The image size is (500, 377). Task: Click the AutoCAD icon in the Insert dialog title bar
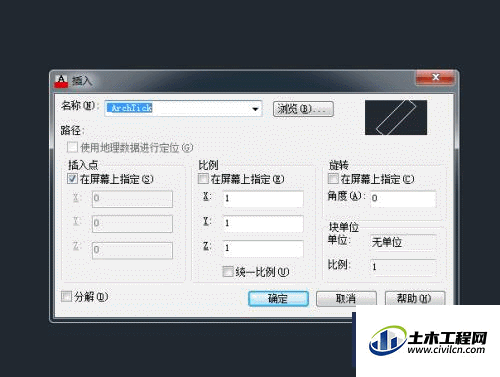[x=61, y=81]
